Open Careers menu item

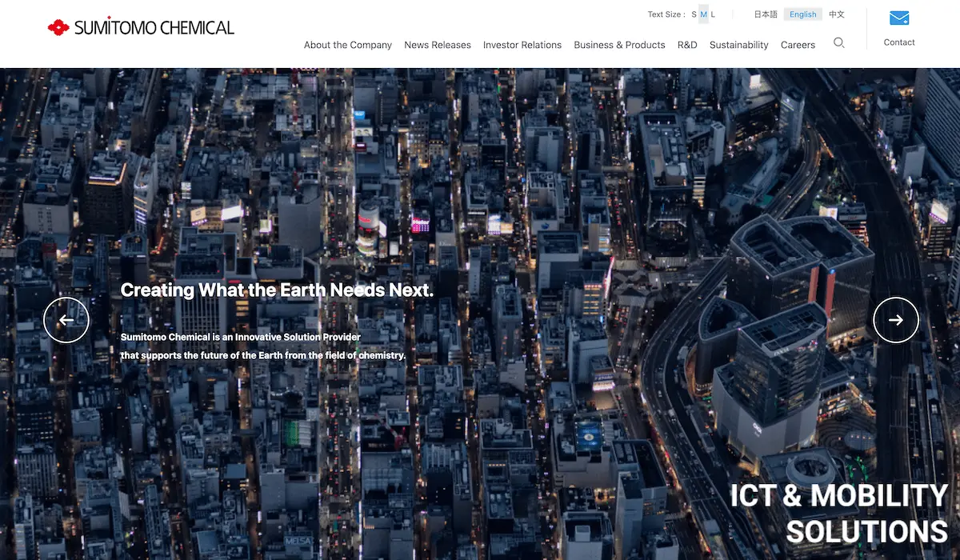pyautogui.click(x=798, y=45)
